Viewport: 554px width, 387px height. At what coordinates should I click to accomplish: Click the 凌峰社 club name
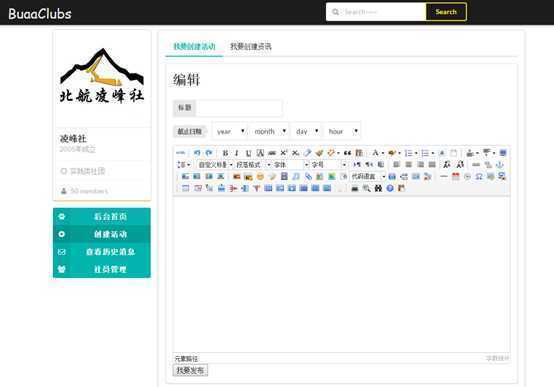point(73,139)
